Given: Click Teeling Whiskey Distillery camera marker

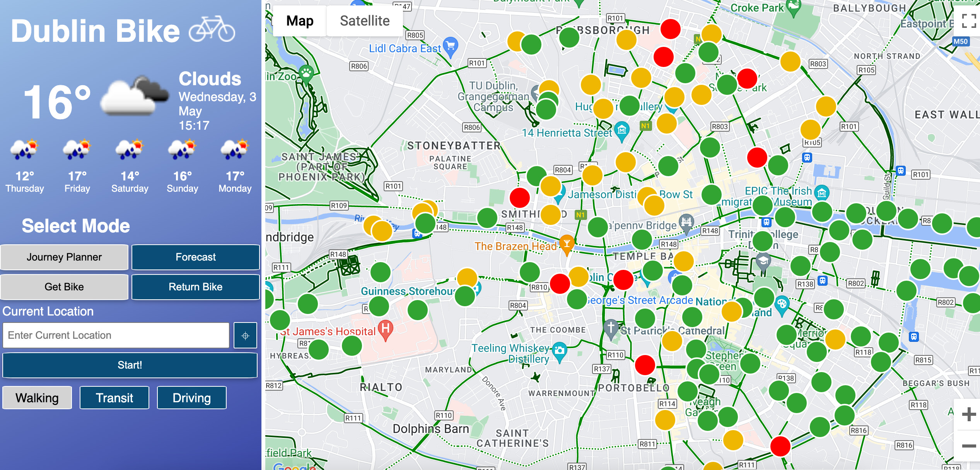Looking at the screenshot, I should tap(559, 351).
